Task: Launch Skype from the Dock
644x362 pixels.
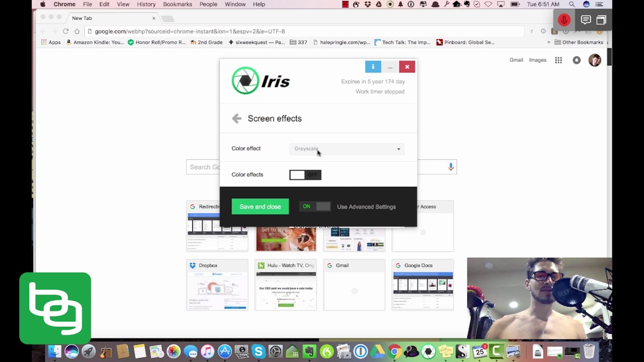Action: pos(259,351)
